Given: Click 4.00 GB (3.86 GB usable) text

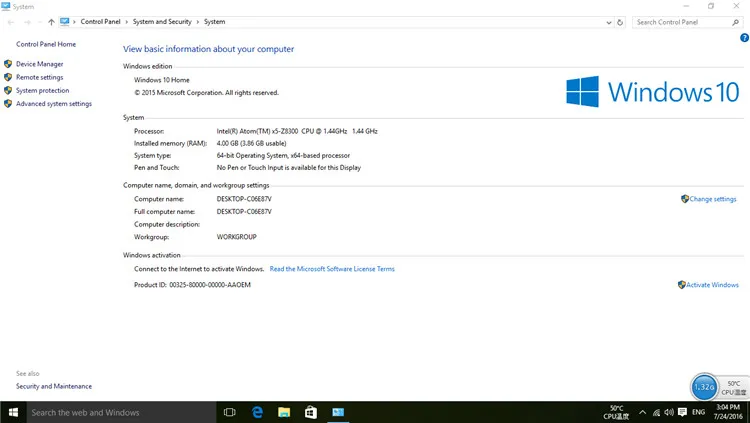Looking at the screenshot, I should 252,143.
